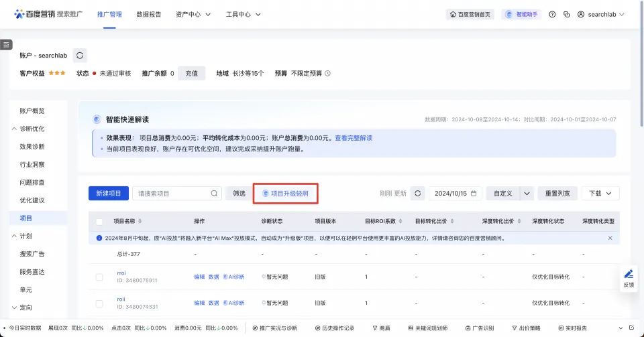This screenshot has height=337, width=644.
Task: Open 行业洞察 in sidebar
Action: (x=32, y=164)
